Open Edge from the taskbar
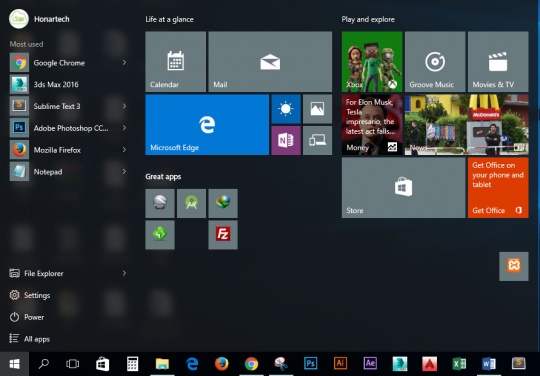Viewport: 540px width, 376px height. tap(192, 364)
